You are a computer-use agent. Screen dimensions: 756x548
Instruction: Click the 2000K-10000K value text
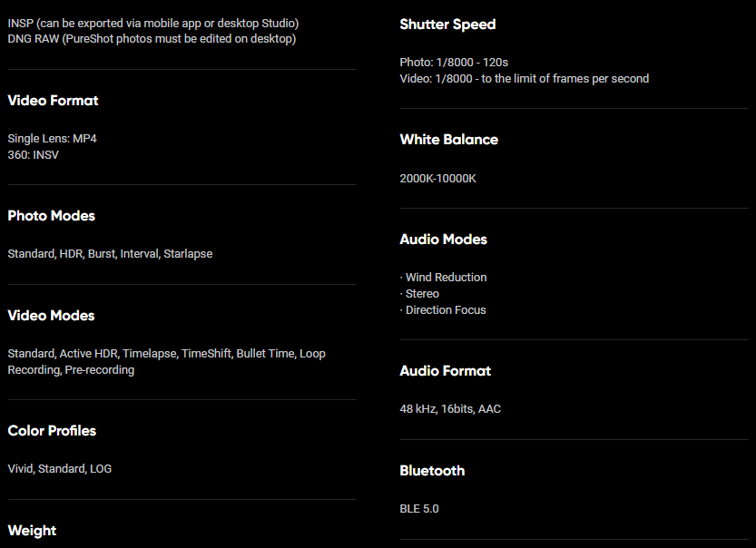437,179
